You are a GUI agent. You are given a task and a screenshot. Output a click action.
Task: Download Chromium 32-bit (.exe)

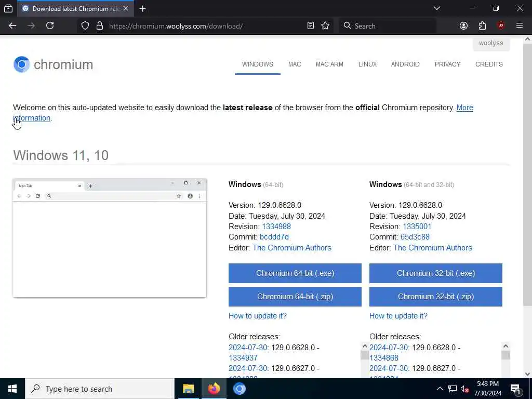(436, 273)
